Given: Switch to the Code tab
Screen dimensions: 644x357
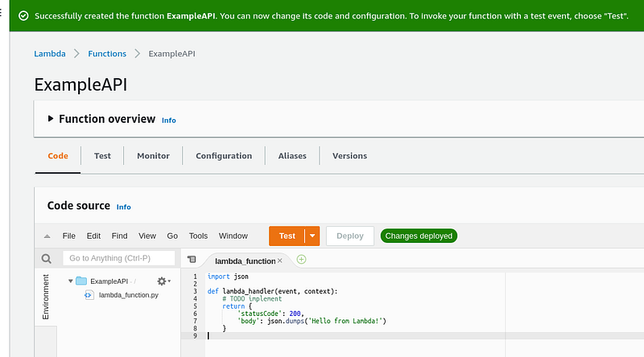Looking at the screenshot, I should click(58, 156).
